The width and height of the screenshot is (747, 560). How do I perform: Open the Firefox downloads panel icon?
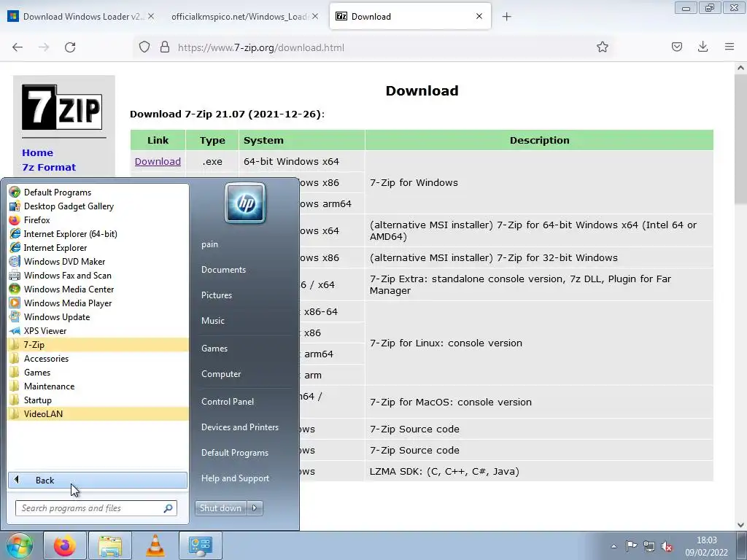tap(703, 47)
